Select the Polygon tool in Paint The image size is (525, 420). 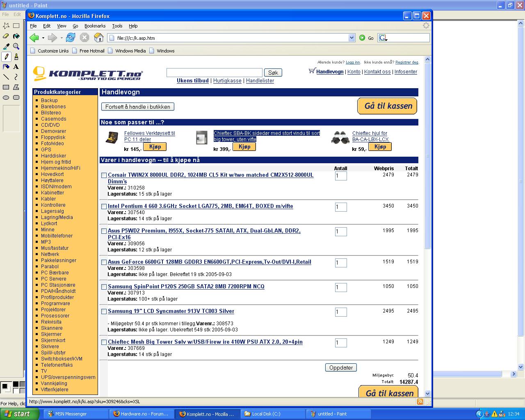tap(16, 87)
